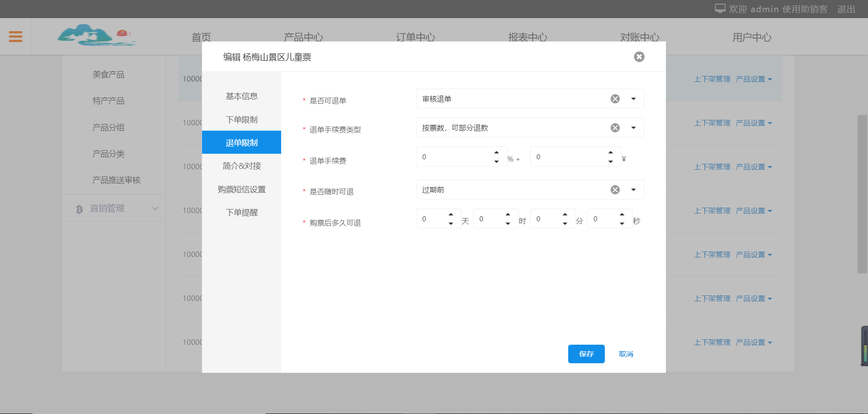
Task: Expand the 退单手续费类型 dropdown
Action: point(633,128)
